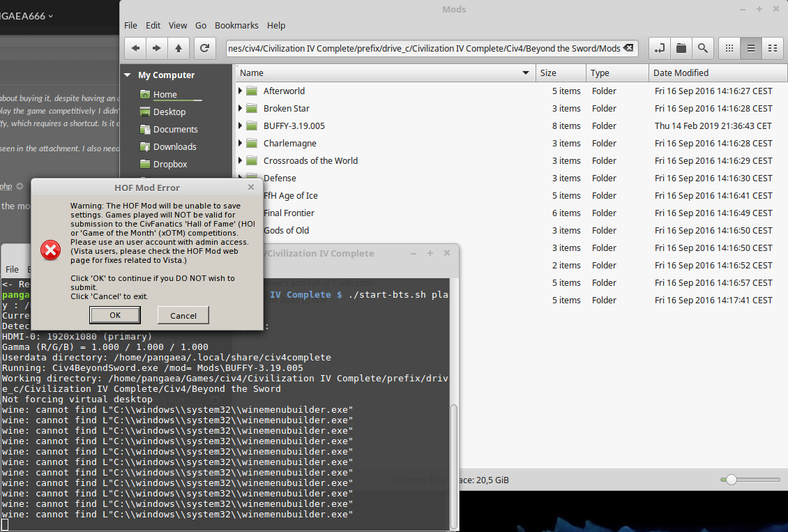The image size is (788, 532).
Task: Sort by the Size column header
Action: tap(561, 73)
